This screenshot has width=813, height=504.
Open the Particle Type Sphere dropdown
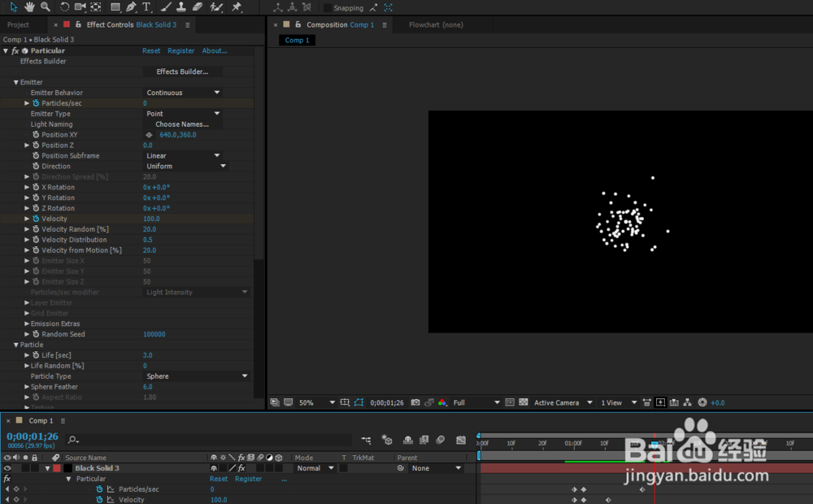click(197, 376)
